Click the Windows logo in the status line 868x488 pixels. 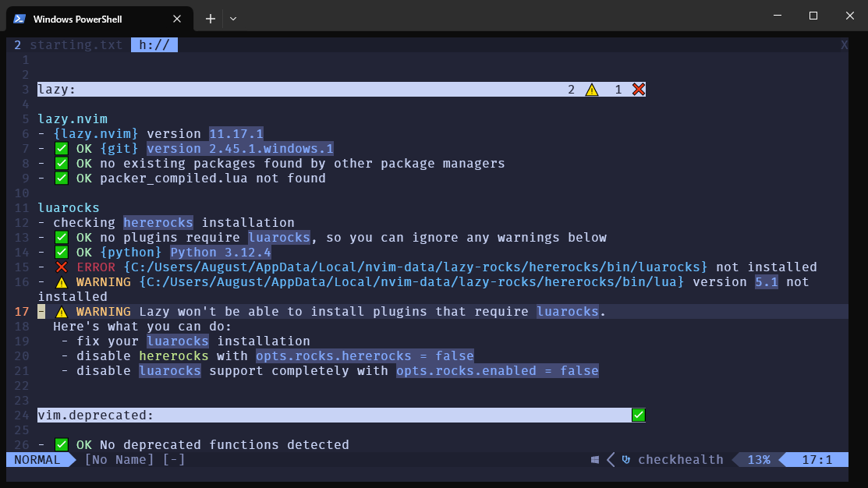(595, 460)
